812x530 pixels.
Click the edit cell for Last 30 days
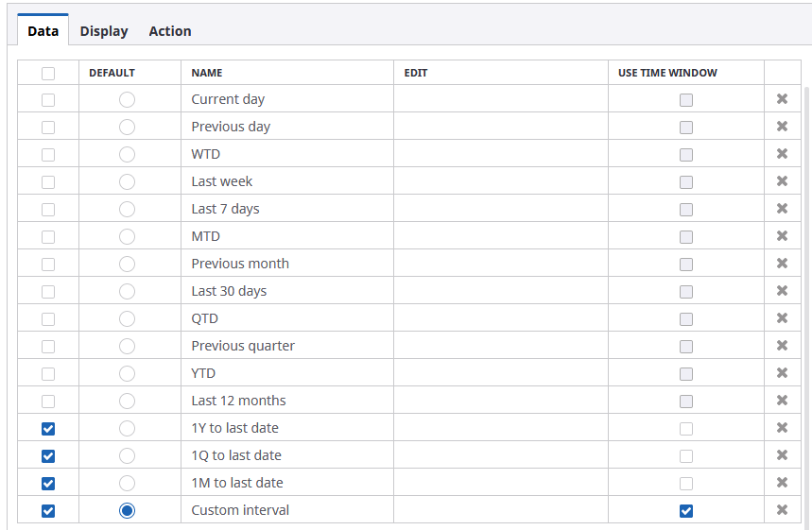tap(500, 291)
